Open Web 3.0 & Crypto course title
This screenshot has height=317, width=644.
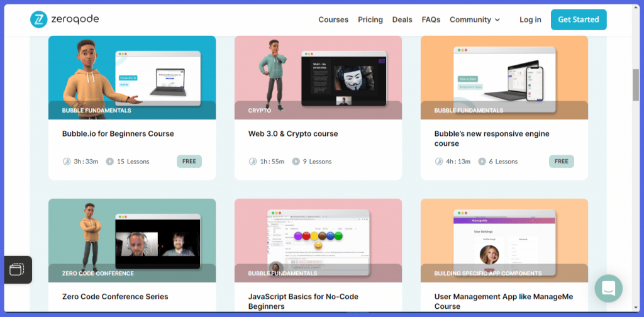293,133
